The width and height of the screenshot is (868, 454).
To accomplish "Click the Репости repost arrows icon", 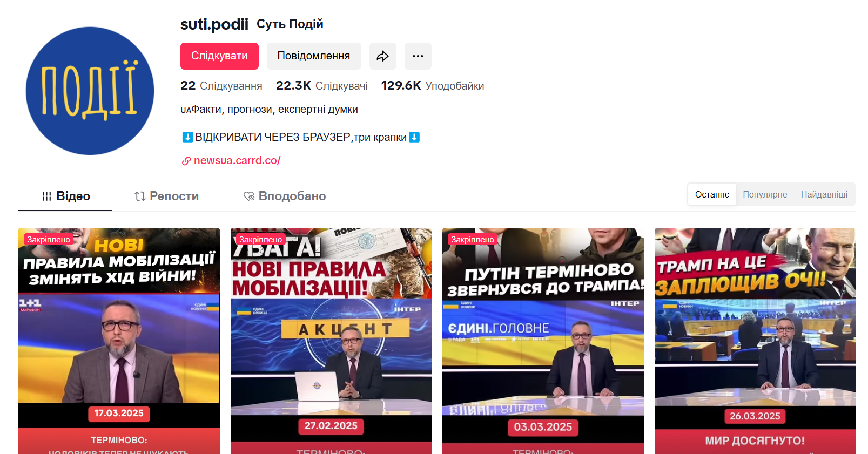I will [140, 196].
